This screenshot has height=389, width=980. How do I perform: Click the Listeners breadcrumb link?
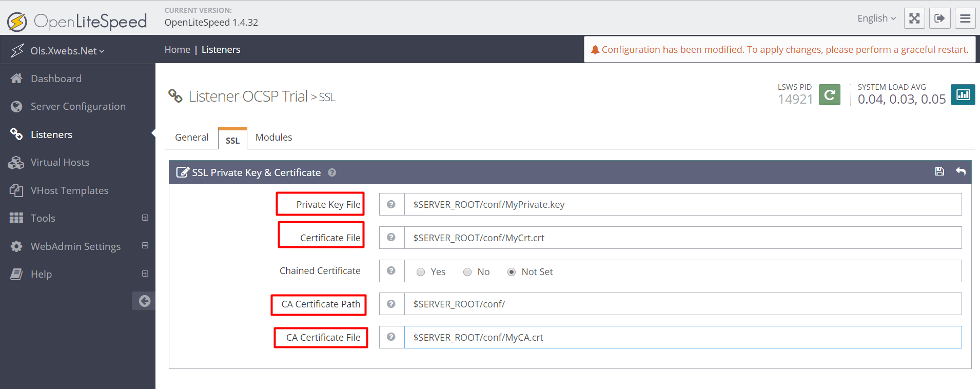click(x=221, y=50)
